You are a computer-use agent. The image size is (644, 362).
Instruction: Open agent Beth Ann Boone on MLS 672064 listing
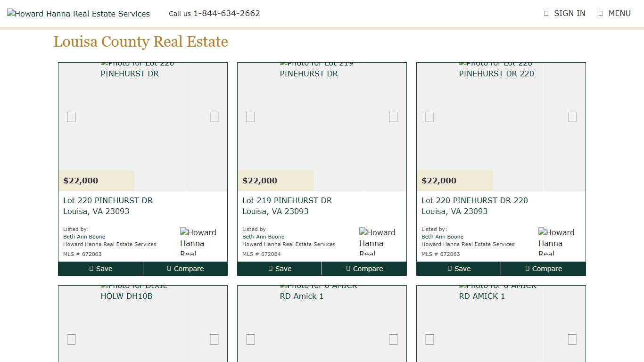point(263,237)
